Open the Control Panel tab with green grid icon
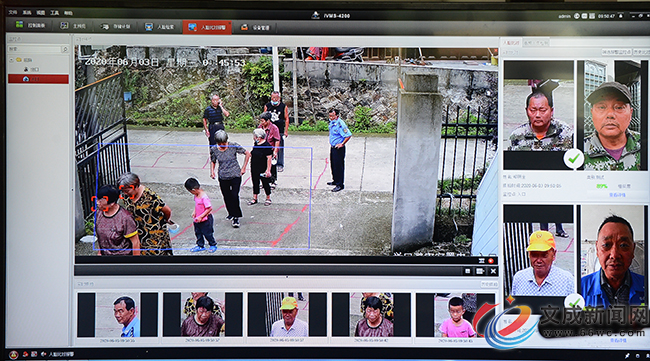Image resolution: width=650 pixels, height=361 pixels. 31,25
